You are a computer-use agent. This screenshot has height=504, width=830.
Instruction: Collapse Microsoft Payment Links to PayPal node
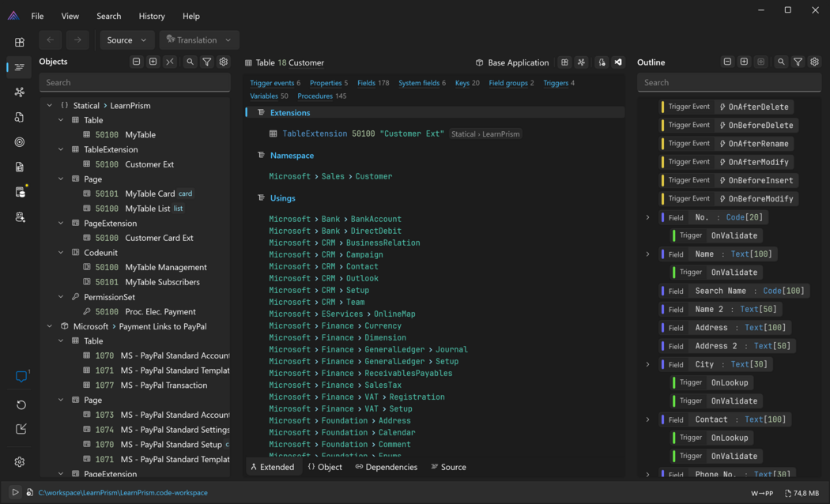click(50, 326)
